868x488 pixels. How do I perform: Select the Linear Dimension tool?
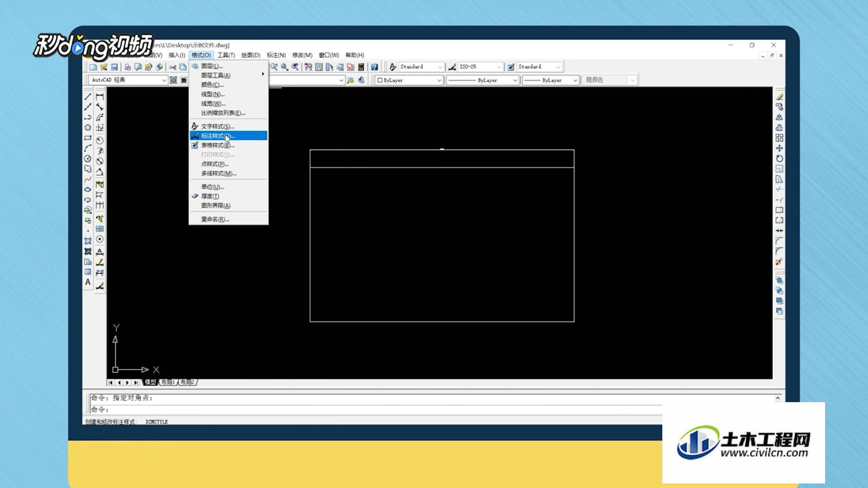100,97
